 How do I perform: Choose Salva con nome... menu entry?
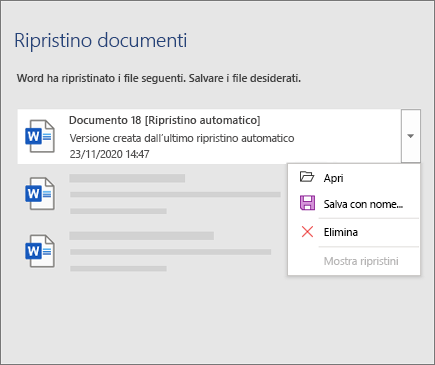coord(354,204)
